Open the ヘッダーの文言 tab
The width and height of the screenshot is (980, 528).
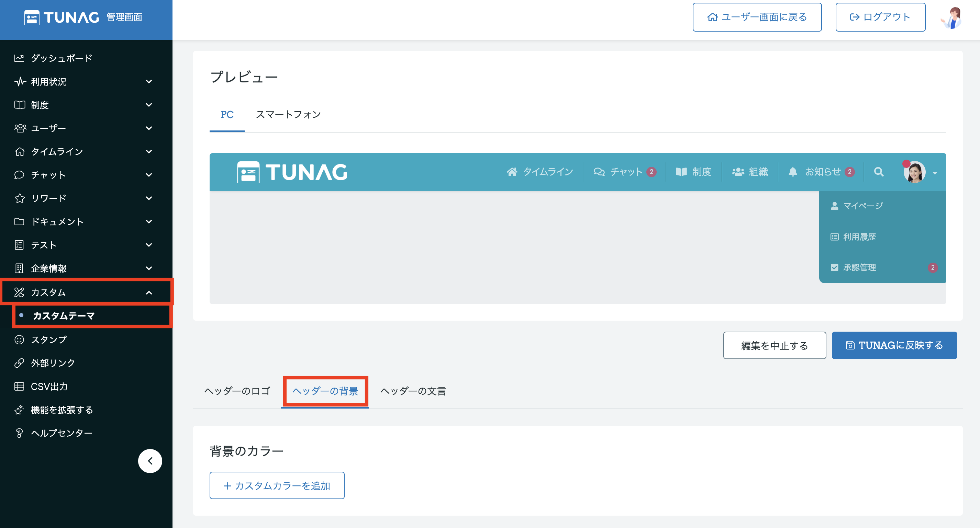413,391
